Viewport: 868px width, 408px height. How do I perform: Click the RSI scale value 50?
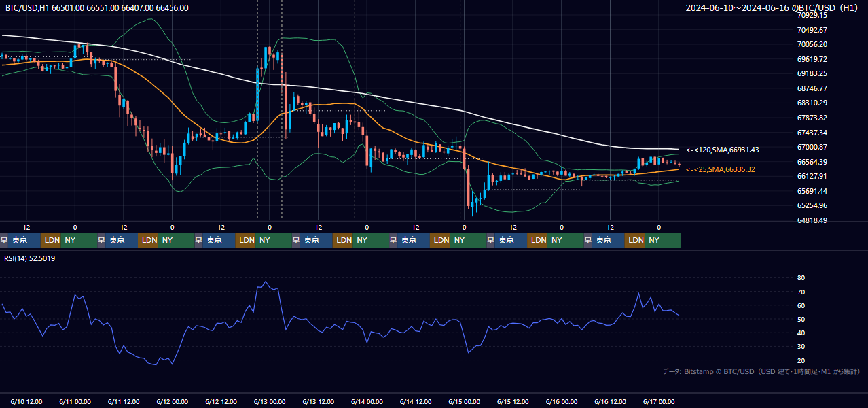(801, 319)
